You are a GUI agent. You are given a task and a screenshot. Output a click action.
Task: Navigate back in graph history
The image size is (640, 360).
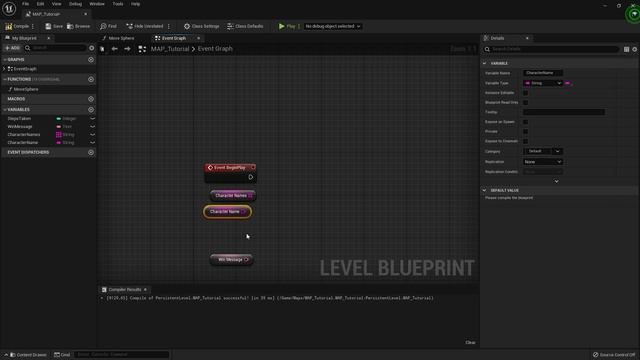[115, 49]
